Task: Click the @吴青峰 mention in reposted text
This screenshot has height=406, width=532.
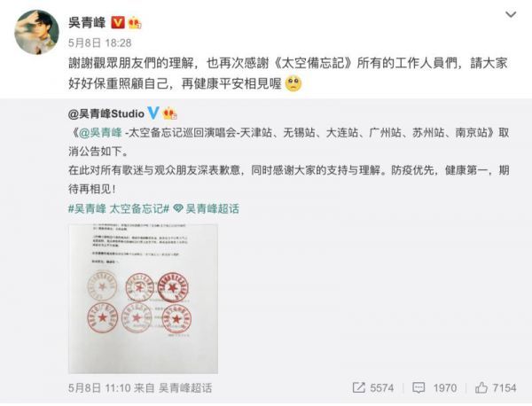Action: click(x=100, y=132)
